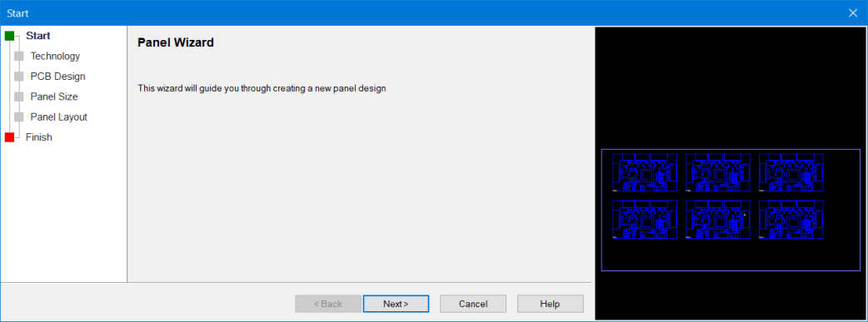Screen dimensions: 868x322
Task: Open Help for the wizard
Action: [x=551, y=304]
